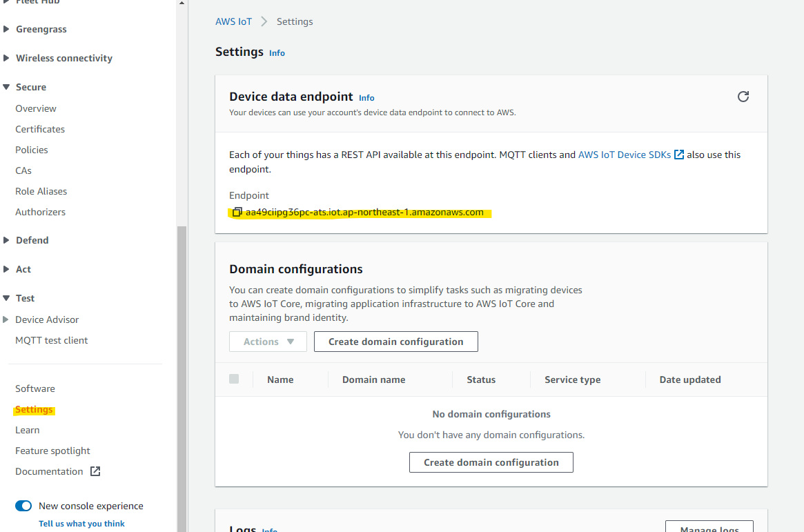Follow AWS IoT Device SDKs link
The width and height of the screenshot is (804, 532).
point(625,155)
